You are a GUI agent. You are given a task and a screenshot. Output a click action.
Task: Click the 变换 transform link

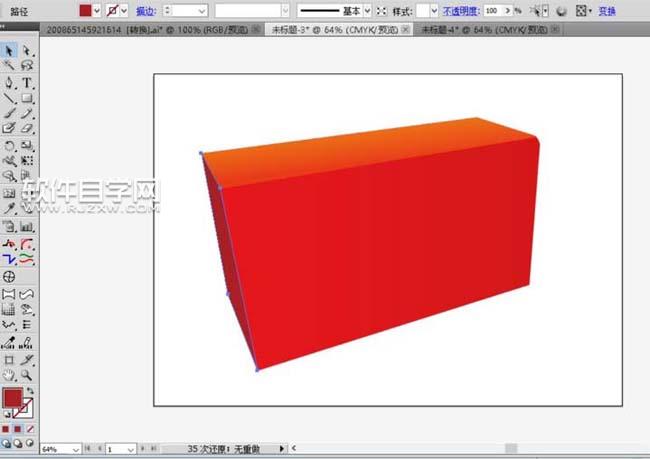(x=608, y=10)
